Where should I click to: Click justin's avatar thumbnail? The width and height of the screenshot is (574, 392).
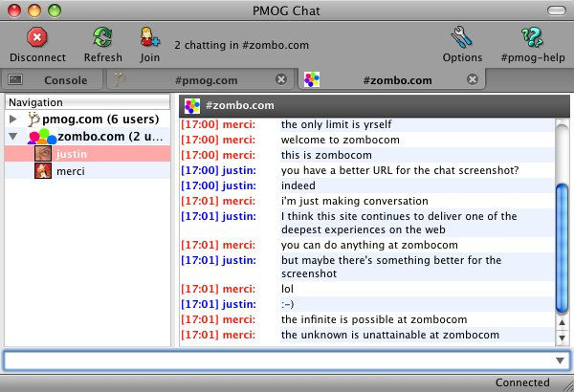pos(43,154)
